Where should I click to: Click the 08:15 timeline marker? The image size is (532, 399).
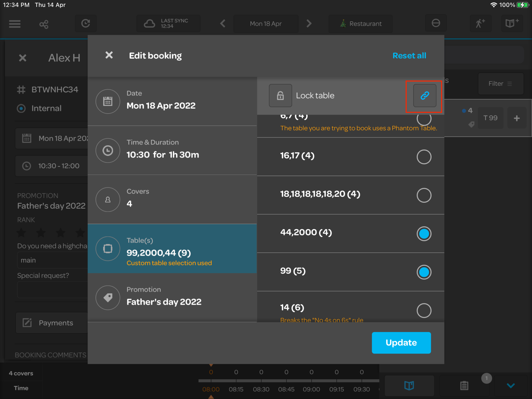pyautogui.click(x=236, y=389)
